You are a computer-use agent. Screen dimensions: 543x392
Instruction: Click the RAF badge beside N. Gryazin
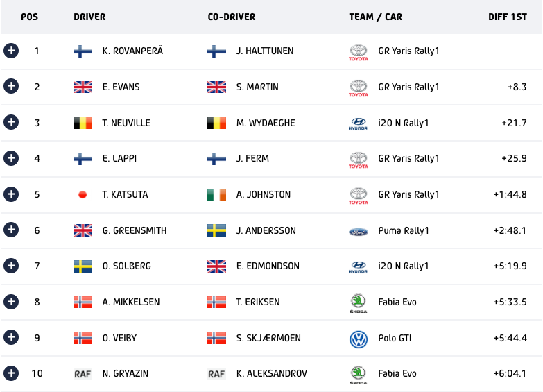[83, 374]
